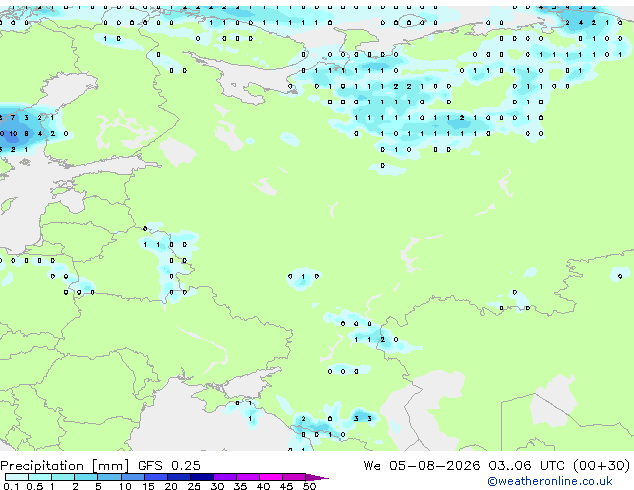Screen dimensions: 634x490
Task: Click the '03..06 UTC' time text
Action: [526, 465]
